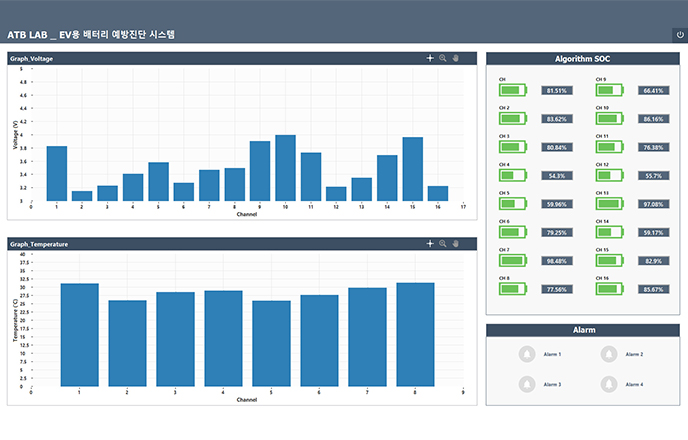Image resolution: width=688 pixels, height=440 pixels.
Task: Choose the pan hand tool on Graph_Voltage
Action: click(455, 59)
